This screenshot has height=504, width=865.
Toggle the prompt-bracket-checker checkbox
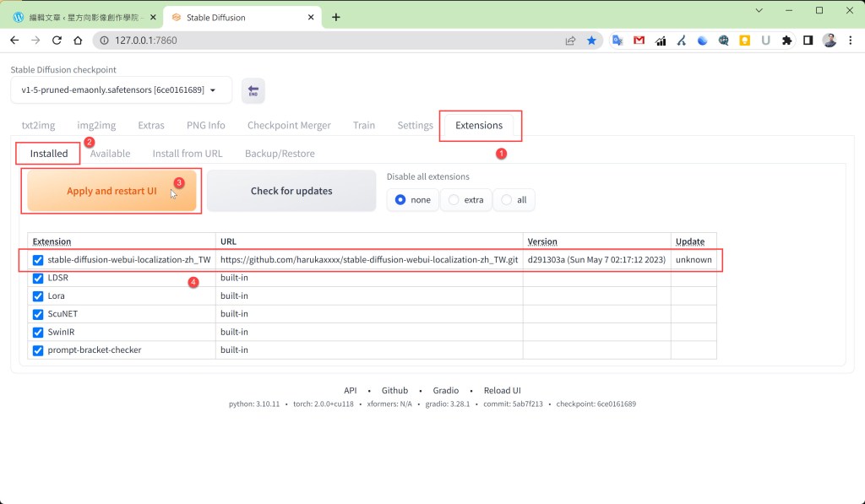coord(38,350)
